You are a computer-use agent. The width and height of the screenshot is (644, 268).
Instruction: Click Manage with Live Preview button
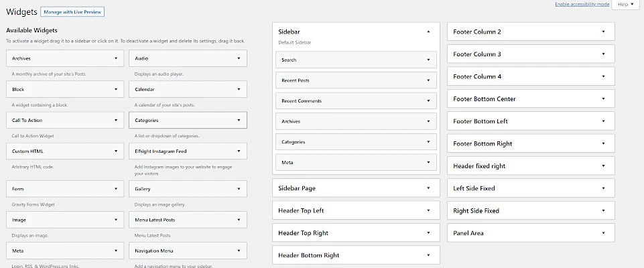tap(72, 12)
